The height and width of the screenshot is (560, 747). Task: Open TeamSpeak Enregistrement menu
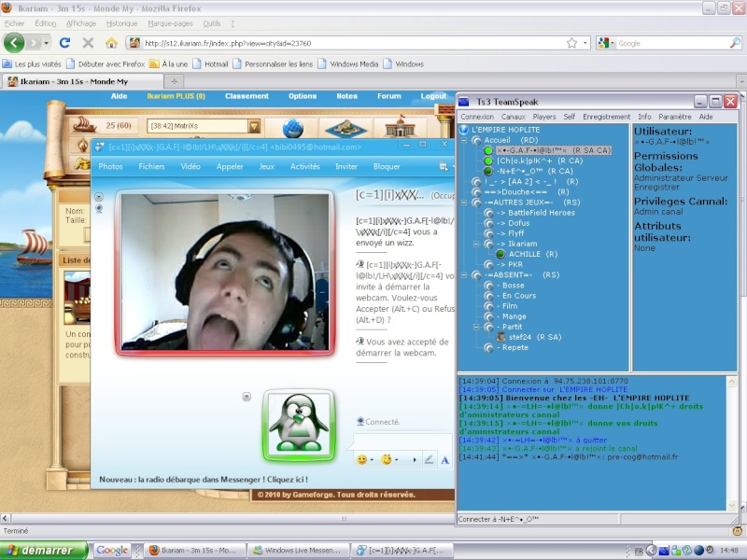[x=606, y=117]
